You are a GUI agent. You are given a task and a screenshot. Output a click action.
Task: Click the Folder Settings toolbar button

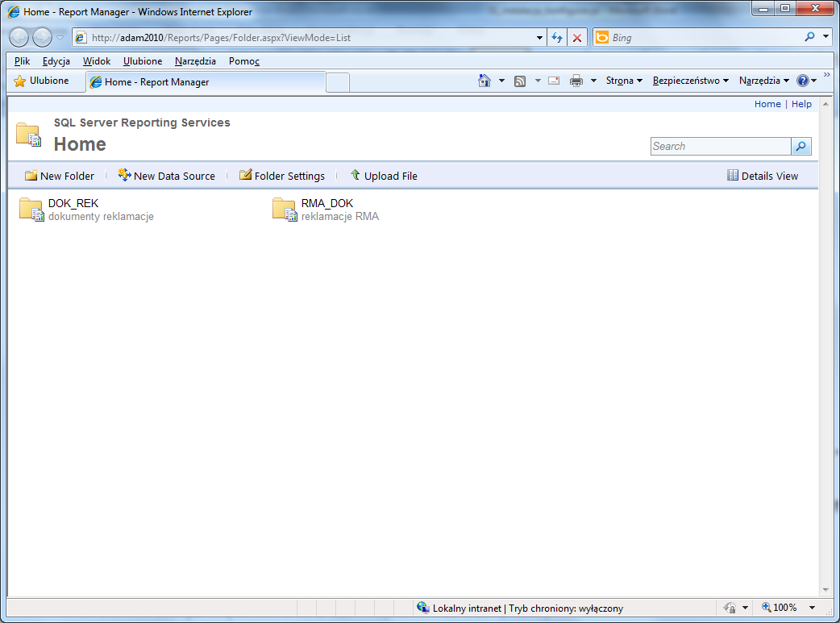282,176
